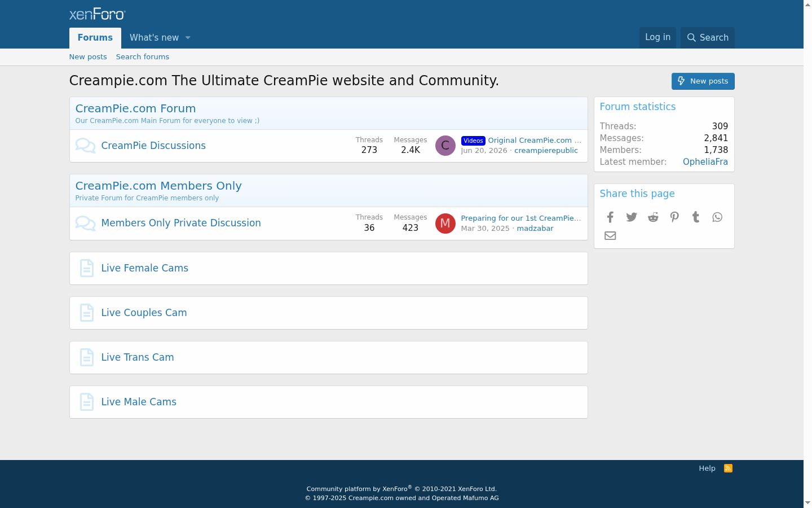Open latest member OpheliaFra's profile
Screen dimensions: 812x508
tap(705, 162)
